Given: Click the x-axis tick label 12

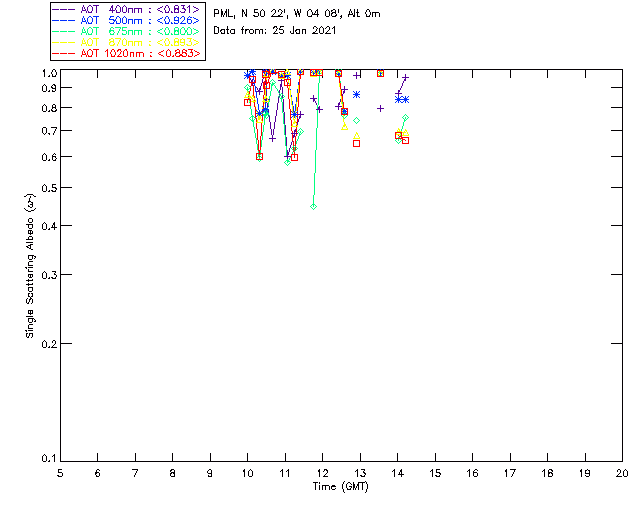Looking at the screenshot, I should [x=322, y=474].
